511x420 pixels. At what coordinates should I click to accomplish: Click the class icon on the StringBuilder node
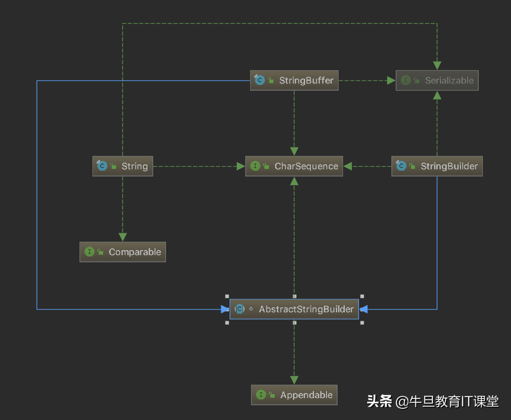[x=401, y=166]
